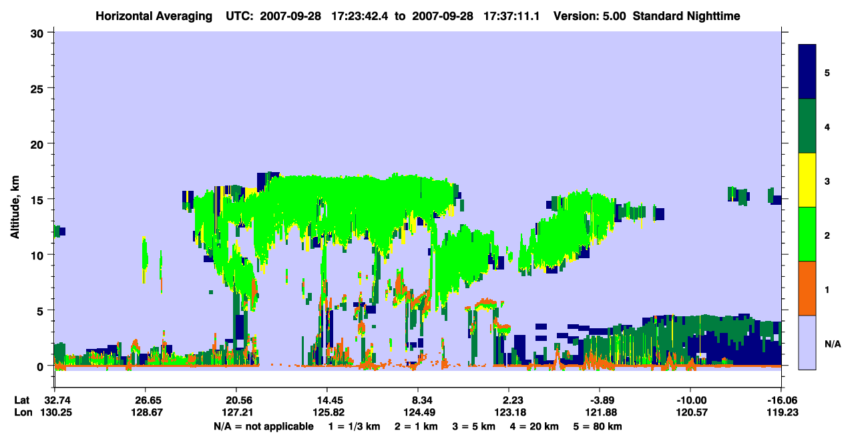Image resolution: width=868 pixels, height=445 pixels.
Task: Click the 'Lon' row label
Action: pyautogui.click(x=22, y=412)
